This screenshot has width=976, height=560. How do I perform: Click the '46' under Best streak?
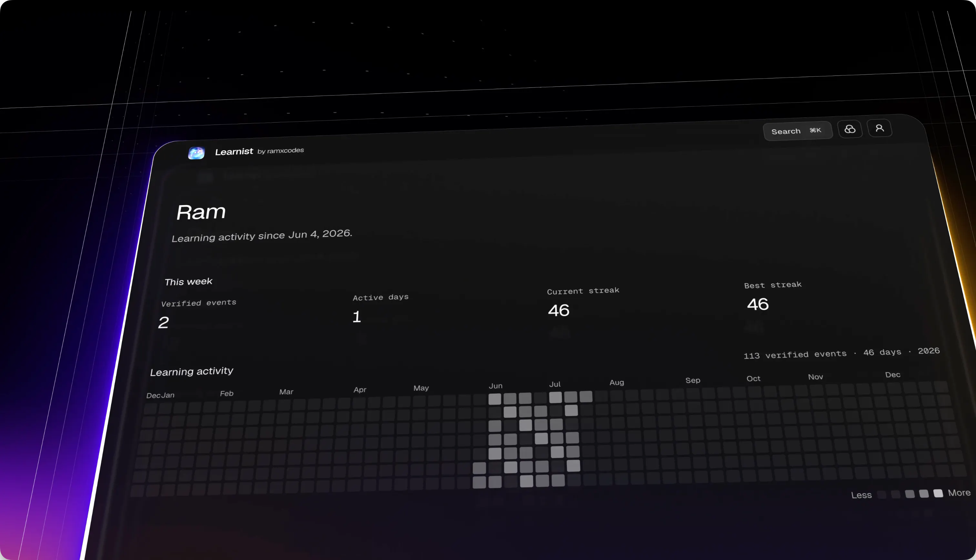pos(758,304)
